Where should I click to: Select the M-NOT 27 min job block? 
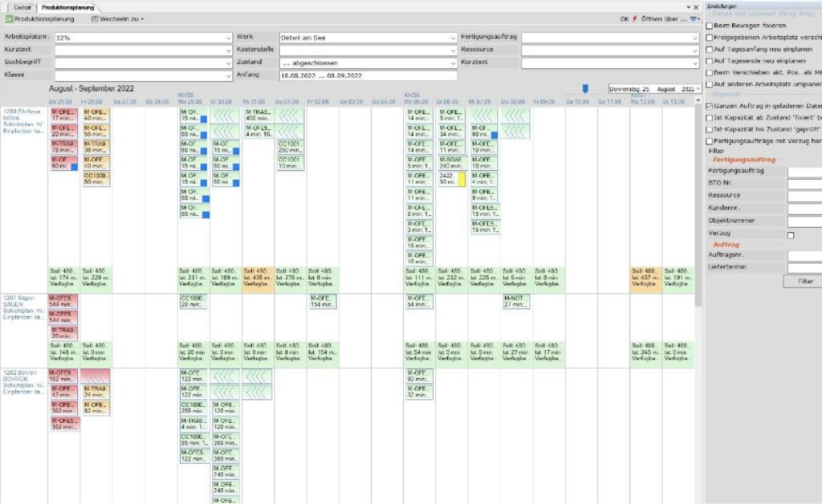coord(516,301)
